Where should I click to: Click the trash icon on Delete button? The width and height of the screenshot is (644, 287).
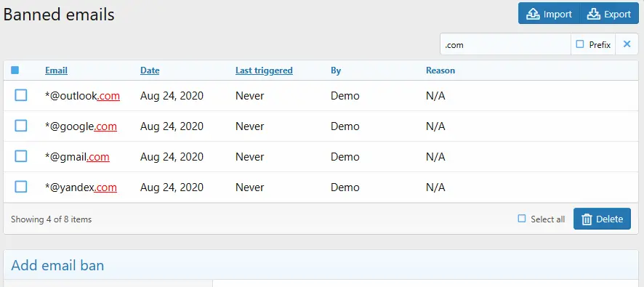click(587, 219)
